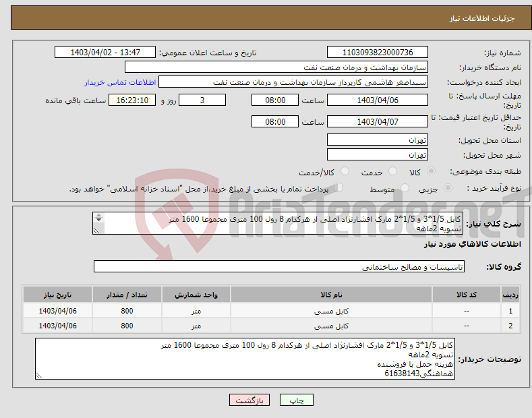Screen dimensions: 532x418
Task: Click quantity 800 in row 1
Action: [127, 311]
